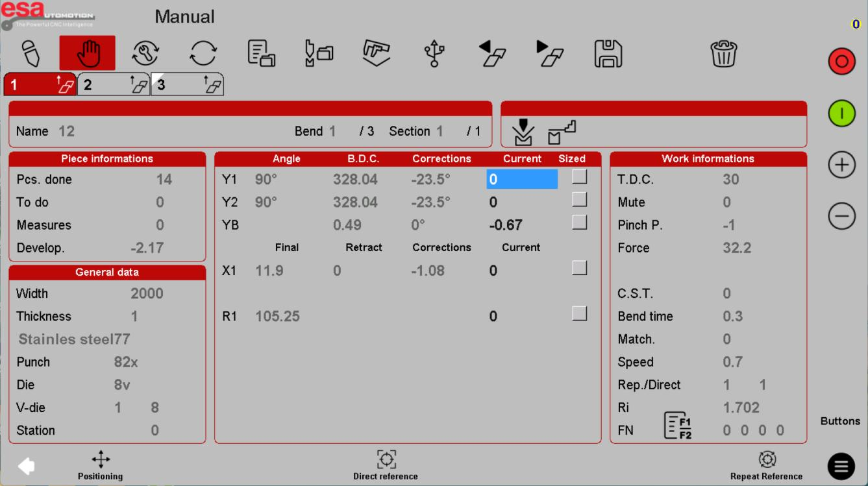This screenshot has height=486, width=868.
Task: Open the punch tools library icon
Action: coord(319,53)
